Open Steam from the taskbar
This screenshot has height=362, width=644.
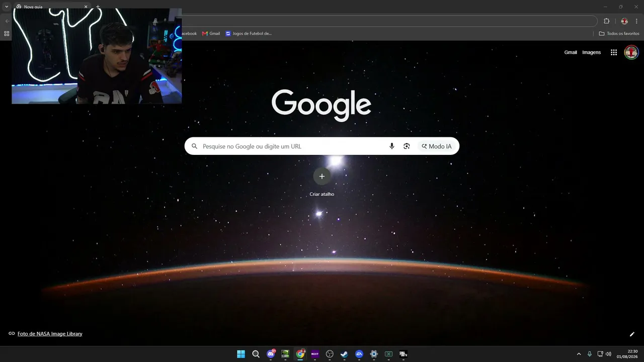pyautogui.click(x=344, y=354)
